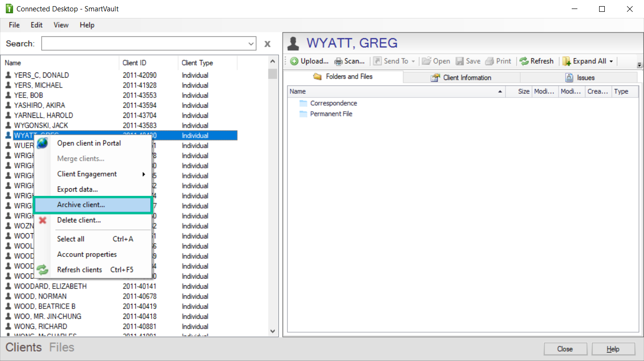The width and height of the screenshot is (644, 361).
Task: Click the Refresh clients icon in context menu
Action: click(42, 269)
